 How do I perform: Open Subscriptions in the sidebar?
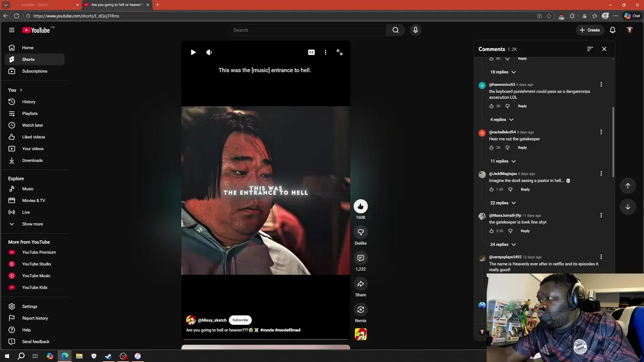click(x=35, y=71)
